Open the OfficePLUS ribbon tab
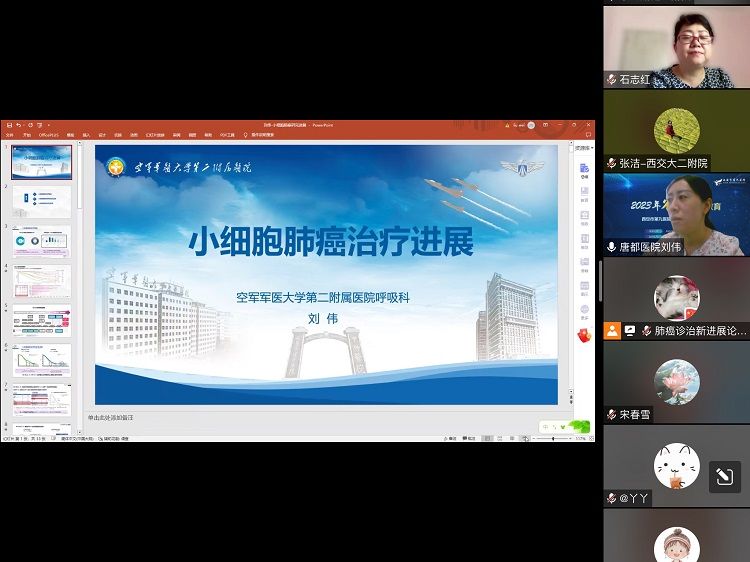The image size is (750, 562). pyautogui.click(x=48, y=135)
